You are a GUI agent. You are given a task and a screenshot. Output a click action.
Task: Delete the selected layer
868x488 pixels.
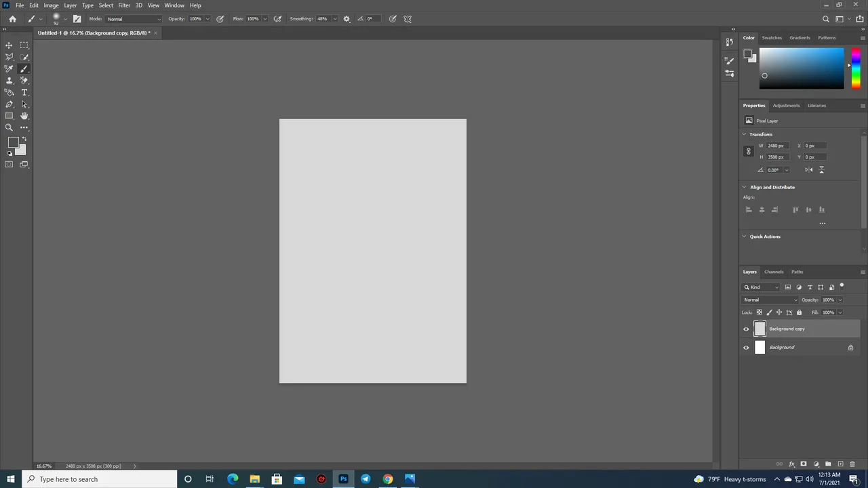pos(852,464)
